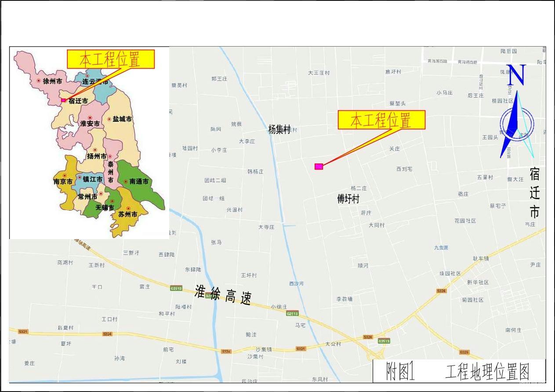Click the green 南通市 region on inset map

(139, 181)
